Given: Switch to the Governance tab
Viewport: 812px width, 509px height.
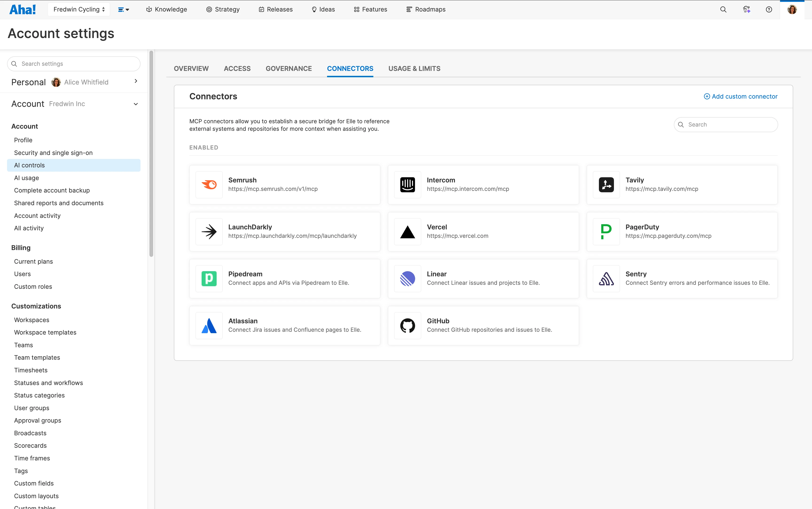Looking at the screenshot, I should 289,69.
